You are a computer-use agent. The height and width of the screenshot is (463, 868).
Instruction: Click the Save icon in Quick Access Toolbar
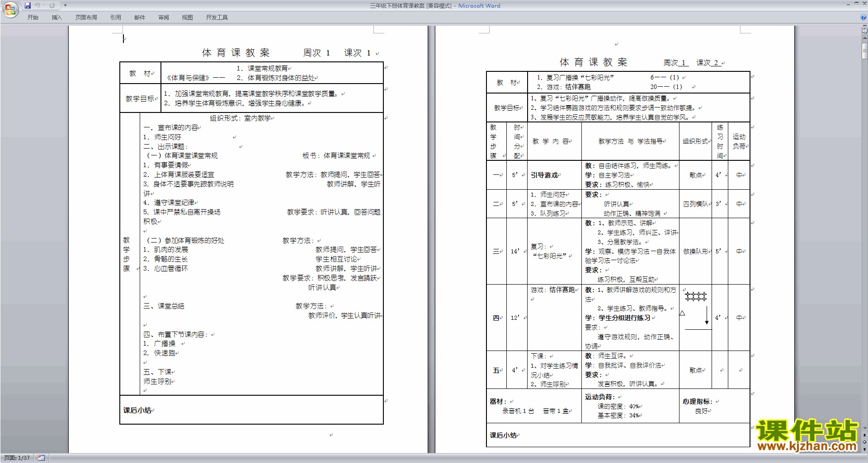(28, 5)
